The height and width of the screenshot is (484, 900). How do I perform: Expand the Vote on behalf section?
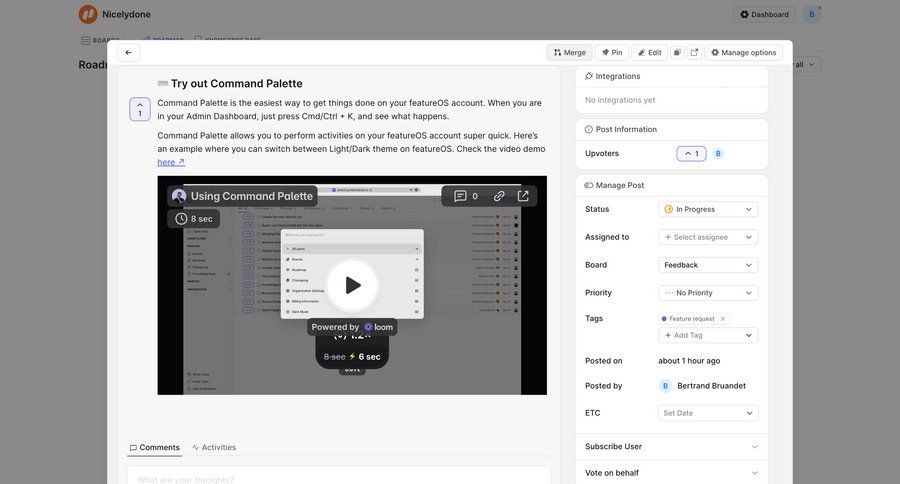pyautogui.click(x=671, y=473)
